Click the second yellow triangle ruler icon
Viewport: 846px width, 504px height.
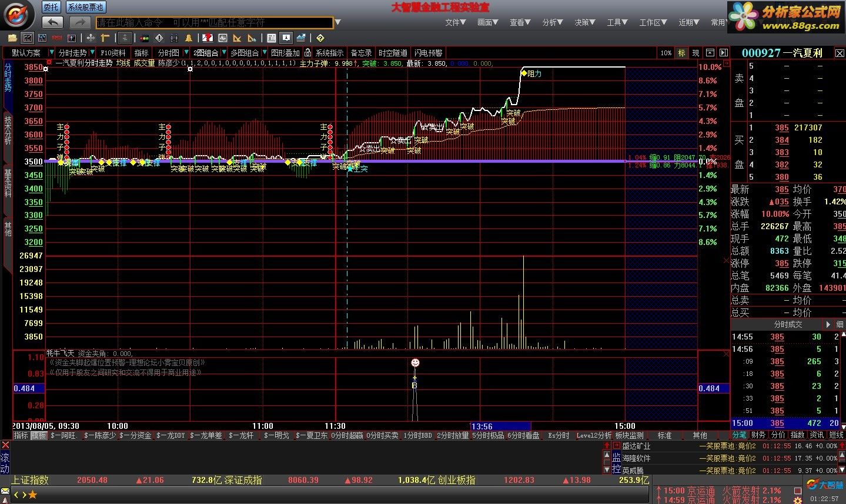coord(252,38)
